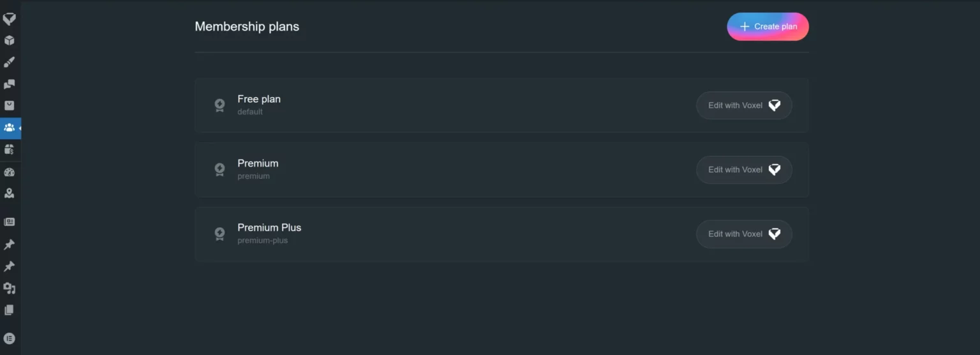This screenshot has width=980, height=355.
Task: Edit the Premium Plus plan with Voxel
Action: [x=744, y=234]
